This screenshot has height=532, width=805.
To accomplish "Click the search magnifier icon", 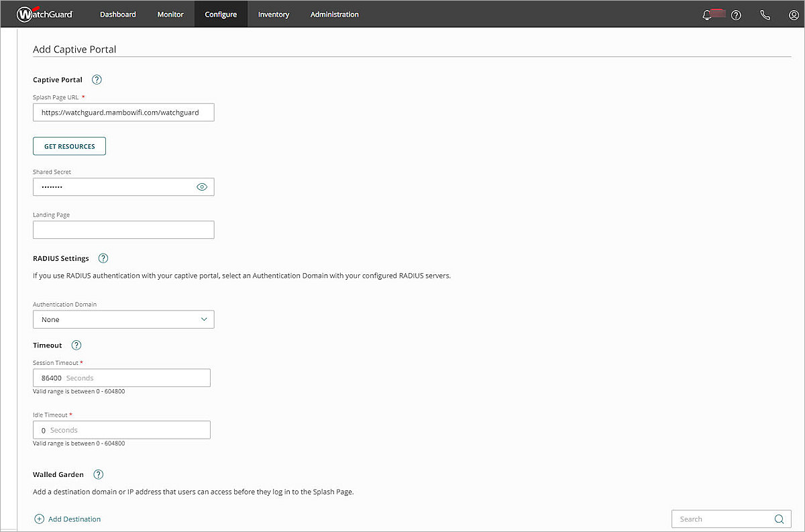I will click(x=779, y=519).
